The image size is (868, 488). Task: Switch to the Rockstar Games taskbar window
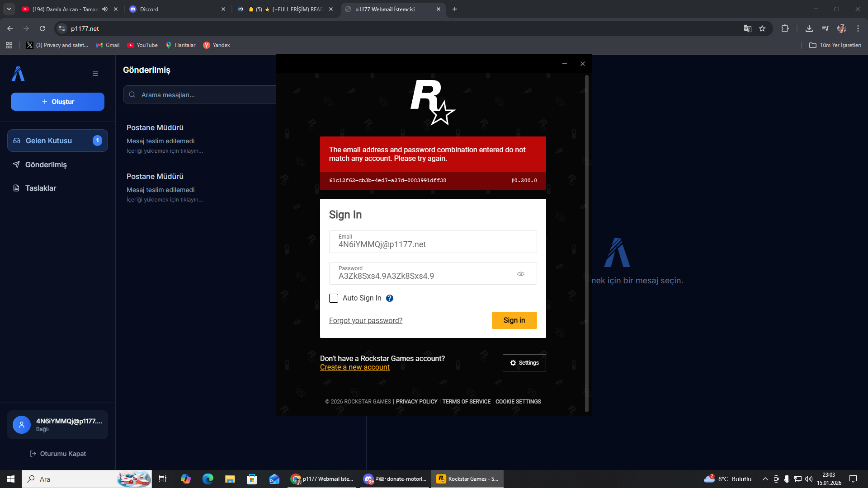[x=467, y=479]
